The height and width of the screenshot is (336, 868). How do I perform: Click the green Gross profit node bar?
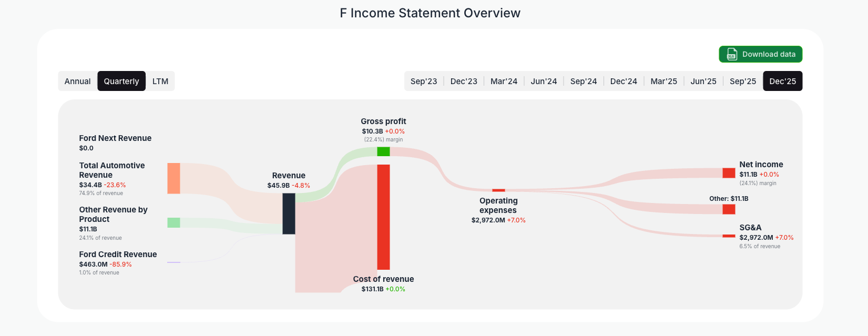tap(383, 151)
